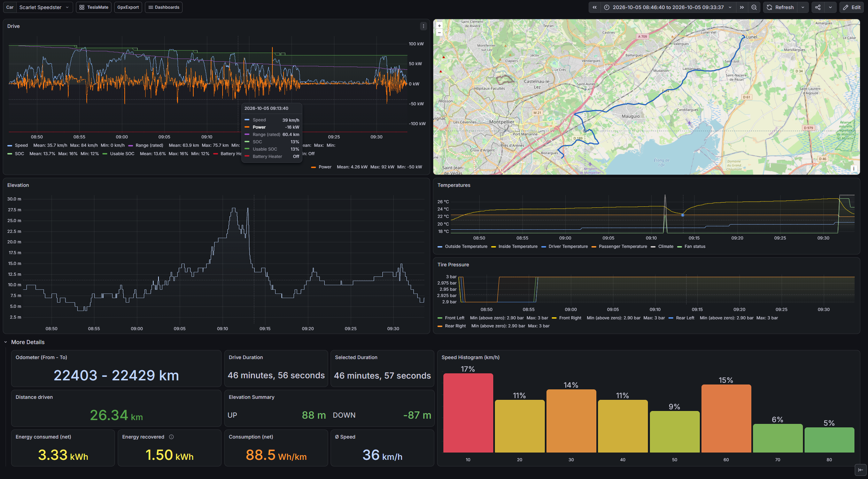Open the Drive panel three-dot menu
Image resolution: width=868 pixels, height=479 pixels.
coord(424,26)
